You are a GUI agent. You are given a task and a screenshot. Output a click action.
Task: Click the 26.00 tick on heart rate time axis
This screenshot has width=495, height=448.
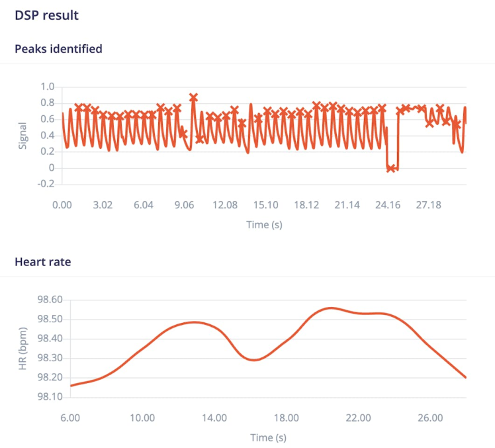point(430,418)
